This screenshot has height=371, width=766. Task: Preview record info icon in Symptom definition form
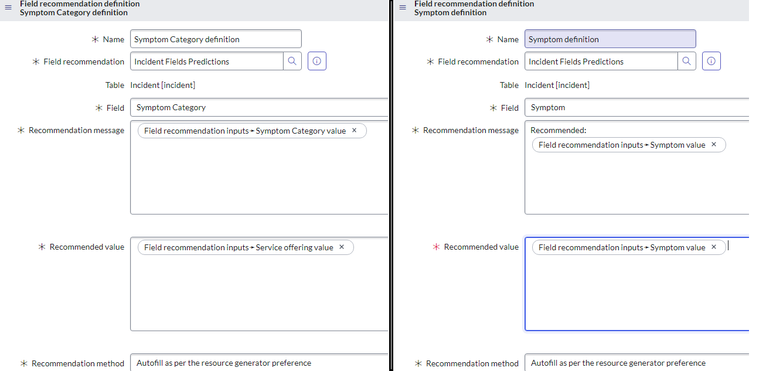coord(711,61)
